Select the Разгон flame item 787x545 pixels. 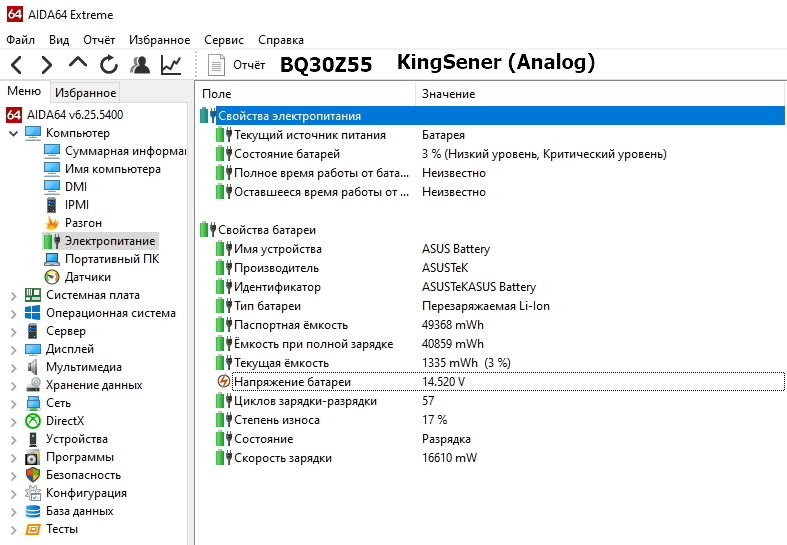(83, 223)
